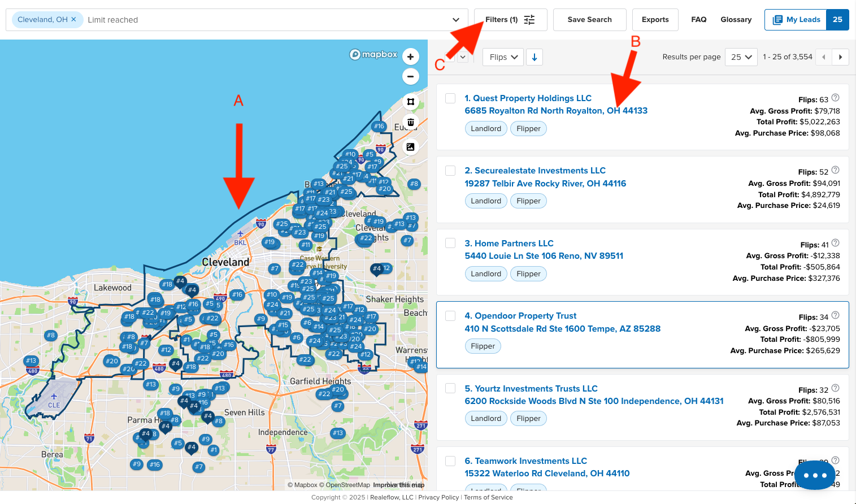Open Home Partners LLC details
Image resolution: width=856 pixels, height=504 pixels.
(x=509, y=244)
